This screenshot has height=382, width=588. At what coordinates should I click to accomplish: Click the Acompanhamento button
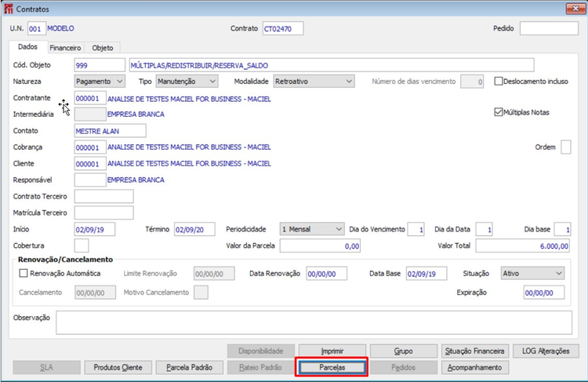coord(475,367)
